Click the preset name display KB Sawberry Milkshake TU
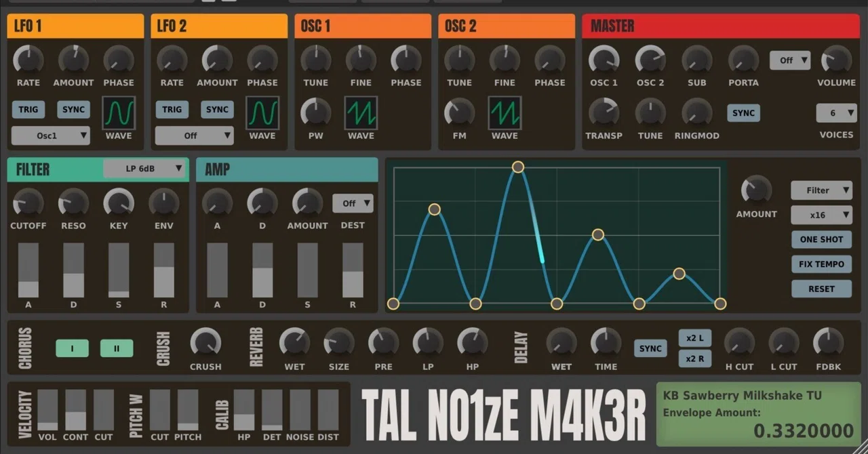 [742, 396]
